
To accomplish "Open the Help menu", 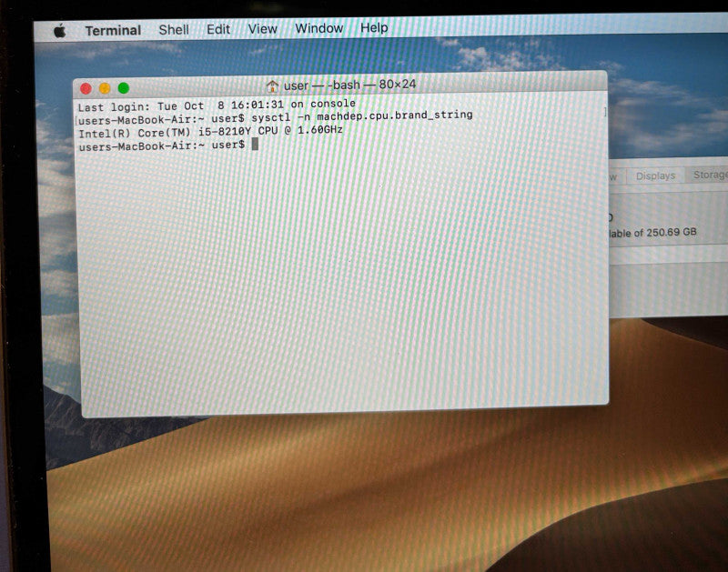I will [374, 28].
